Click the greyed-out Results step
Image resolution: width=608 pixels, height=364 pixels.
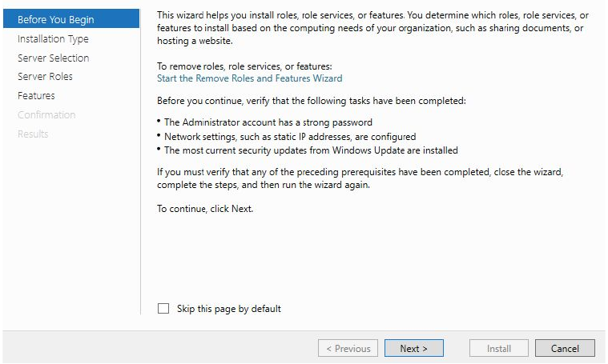click(33, 134)
